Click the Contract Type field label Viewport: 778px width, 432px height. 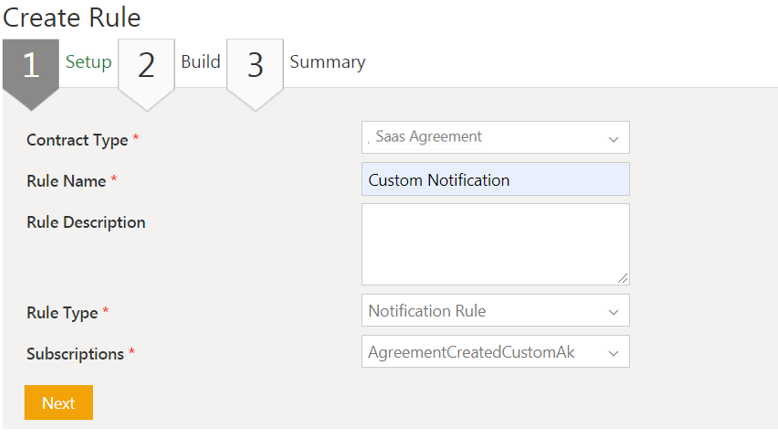tap(77, 140)
